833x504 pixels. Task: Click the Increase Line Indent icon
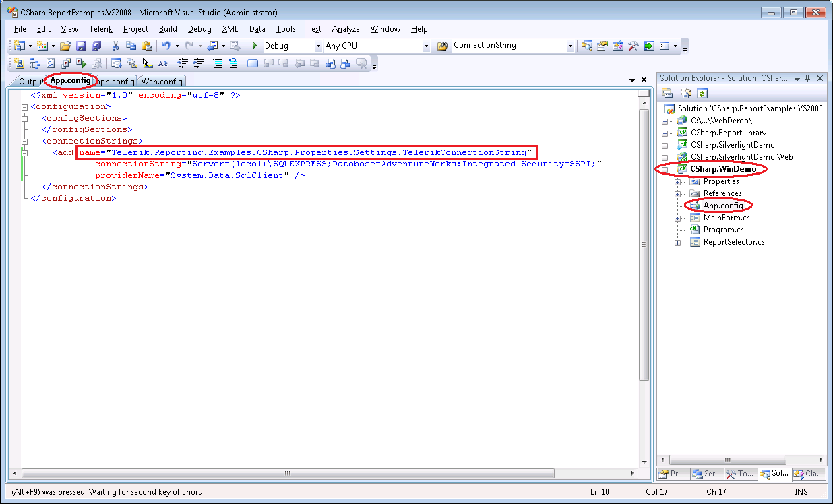coord(198,63)
